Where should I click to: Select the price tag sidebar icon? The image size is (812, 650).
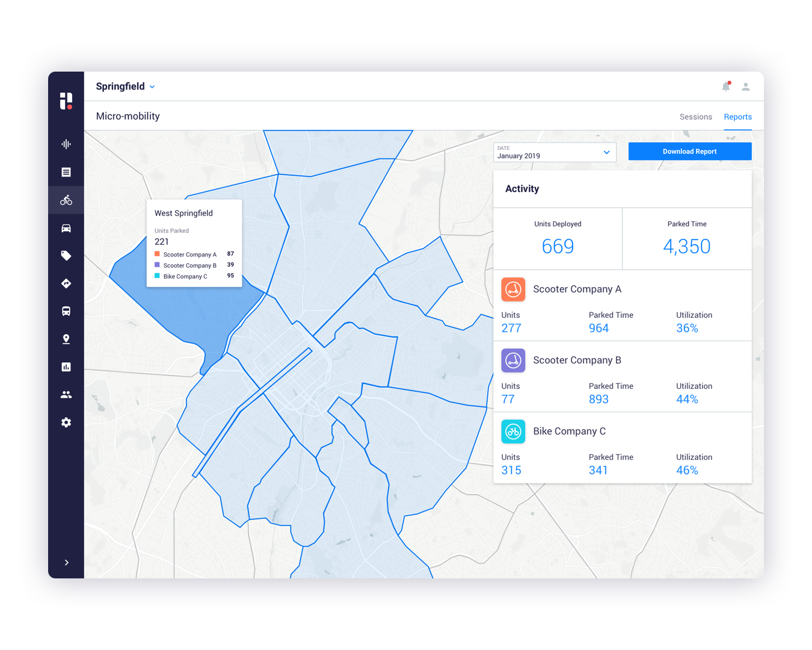pyautogui.click(x=66, y=256)
